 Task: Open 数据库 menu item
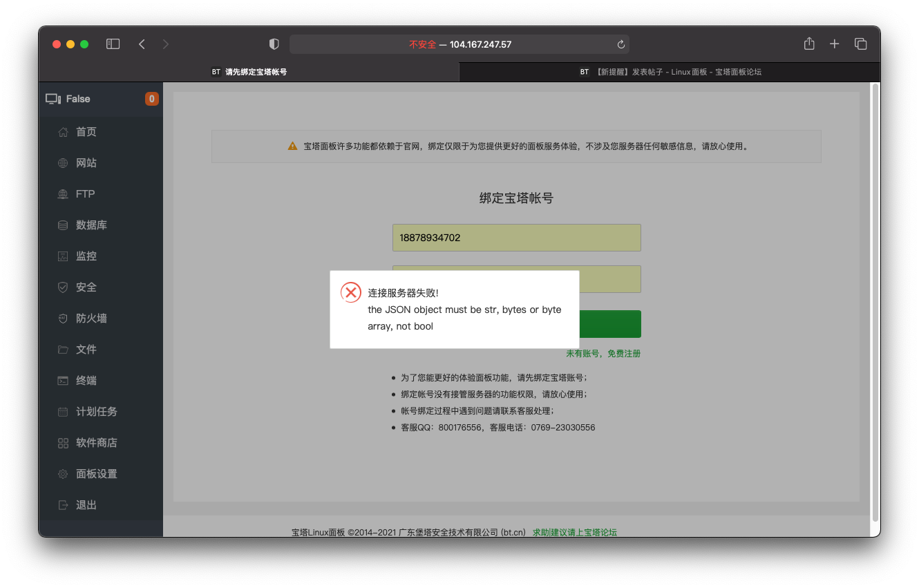[x=101, y=225]
